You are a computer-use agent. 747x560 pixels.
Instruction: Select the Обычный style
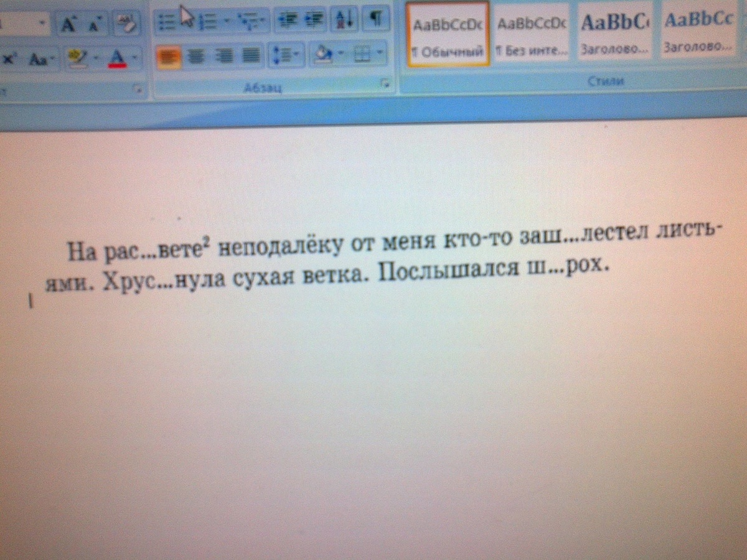[448, 34]
